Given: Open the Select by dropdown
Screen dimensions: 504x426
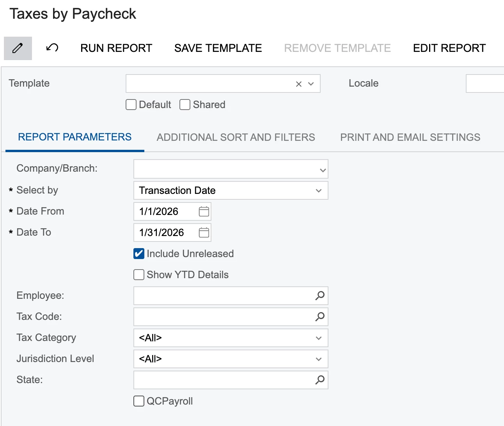Looking at the screenshot, I should coord(319,191).
